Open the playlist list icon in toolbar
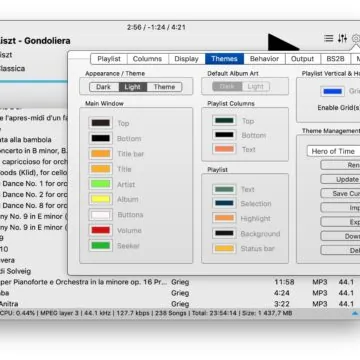 coord(329,38)
